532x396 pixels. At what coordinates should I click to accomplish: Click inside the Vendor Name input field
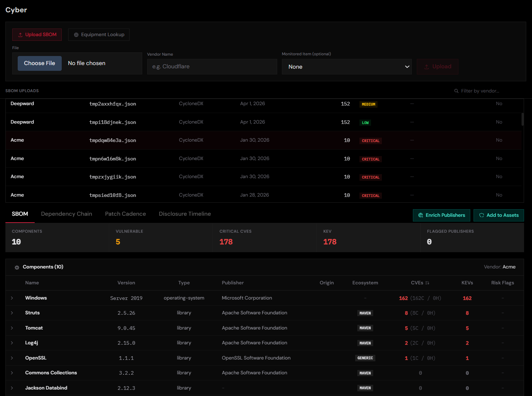pos(212,66)
